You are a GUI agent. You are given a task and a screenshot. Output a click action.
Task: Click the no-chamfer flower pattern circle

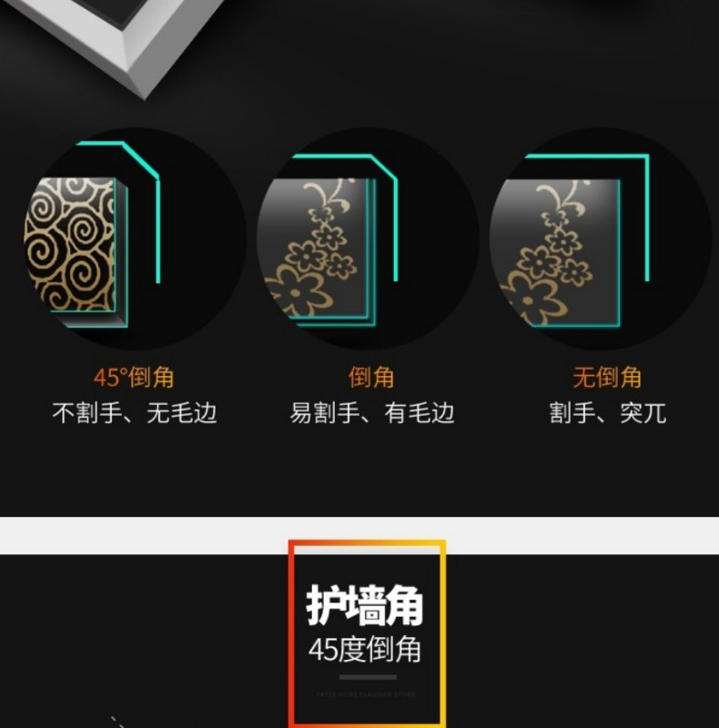601,238
